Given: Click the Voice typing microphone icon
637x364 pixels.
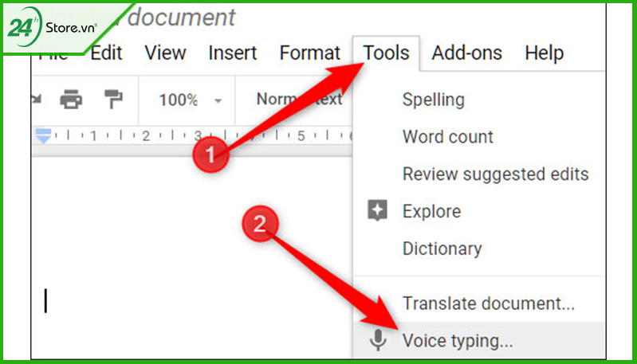Looking at the screenshot, I should pyautogui.click(x=378, y=340).
